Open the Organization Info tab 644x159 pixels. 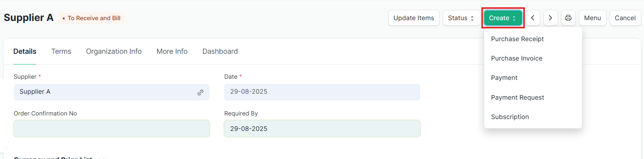pyautogui.click(x=114, y=51)
